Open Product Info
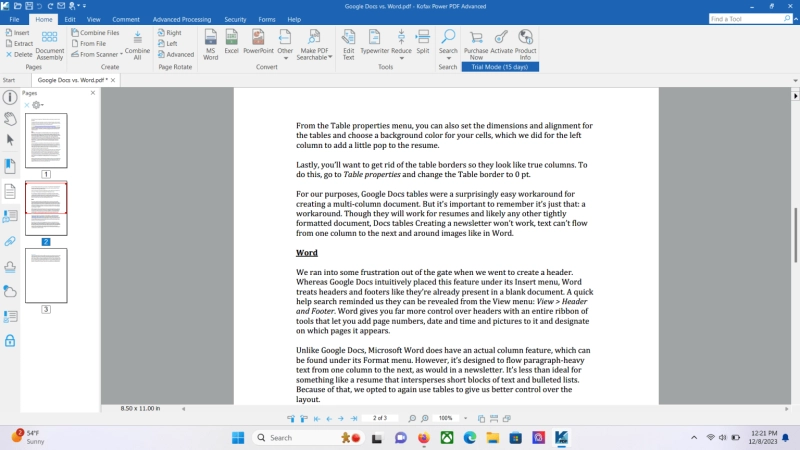This screenshot has height=450, width=800. tap(526, 45)
